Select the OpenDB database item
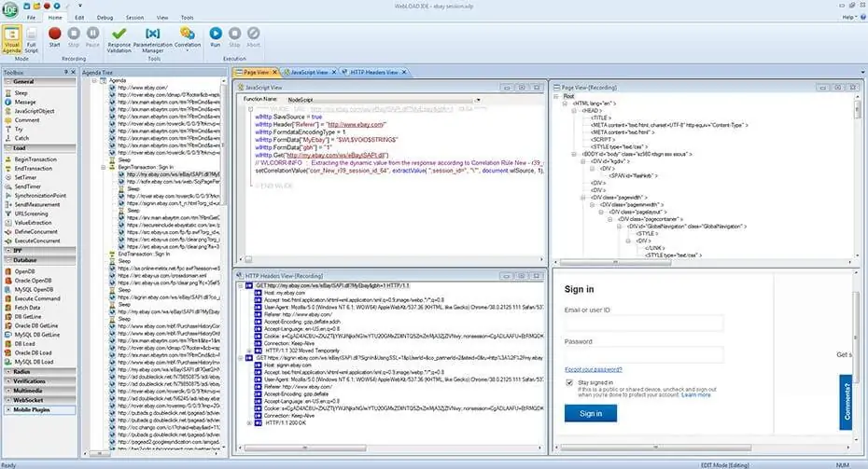Screen dimensions: 868x469 coord(24,271)
